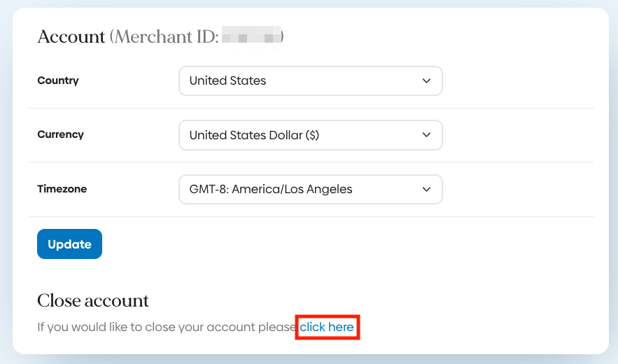The width and height of the screenshot is (618, 364).
Task: Click the Timezone dropdown chevron arrow
Action: 427,189
